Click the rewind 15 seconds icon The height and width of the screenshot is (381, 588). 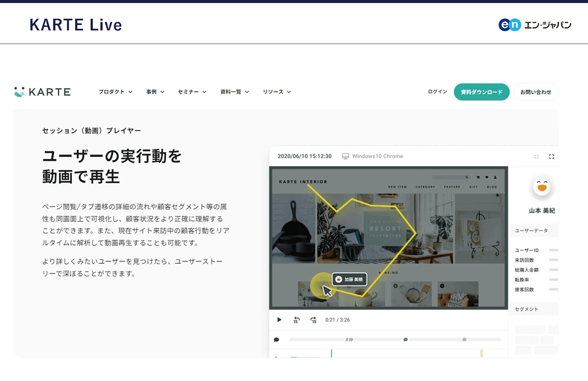click(x=296, y=320)
